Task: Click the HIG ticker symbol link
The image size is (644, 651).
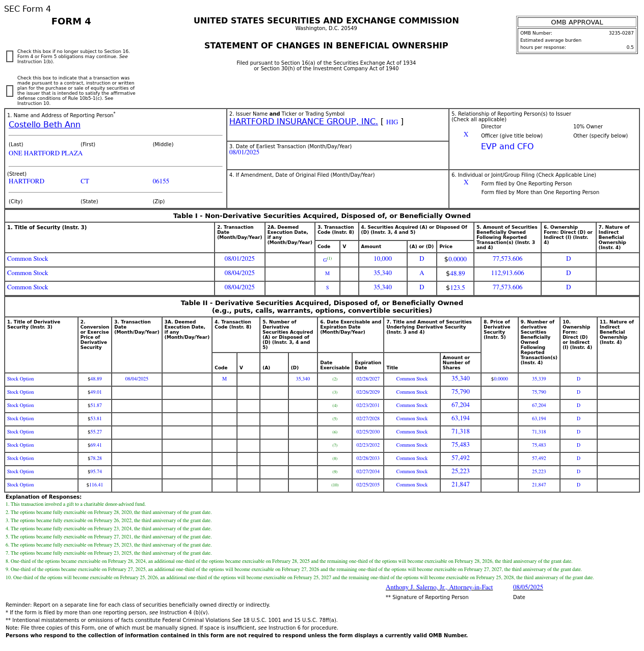Action: pos(392,122)
